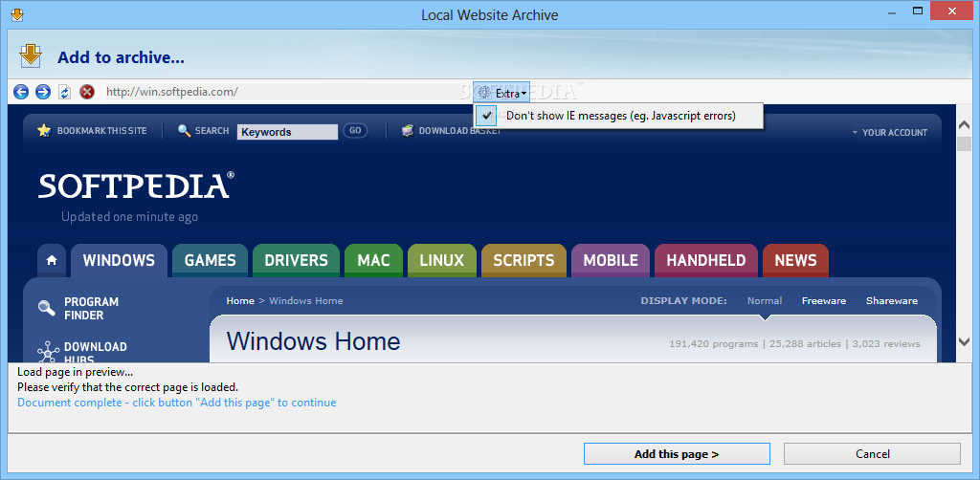Viewport: 980px width, 480px height.
Task: Click the Keywords search box
Action: (x=287, y=132)
